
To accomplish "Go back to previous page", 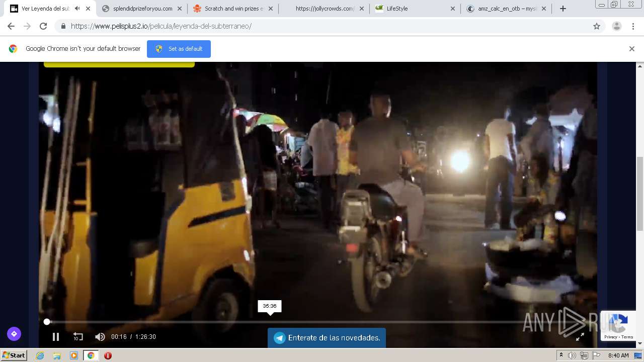I will coord(11,26).
